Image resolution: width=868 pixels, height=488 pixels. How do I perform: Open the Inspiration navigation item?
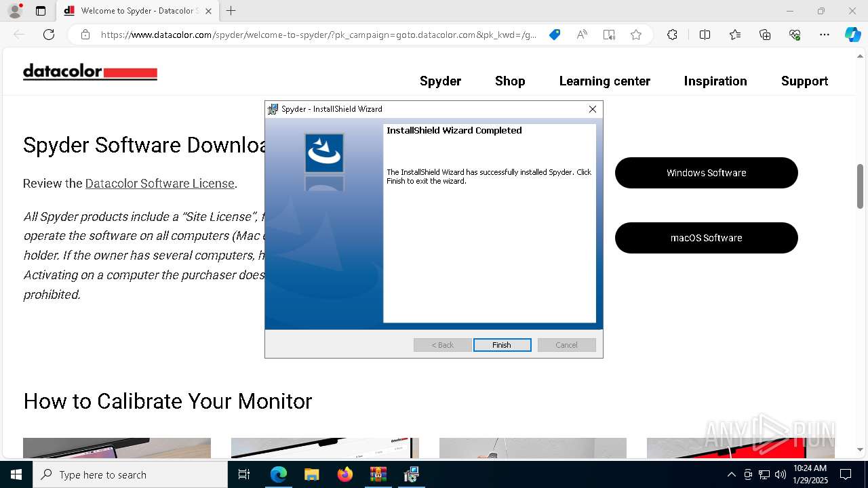coord(715,81)
